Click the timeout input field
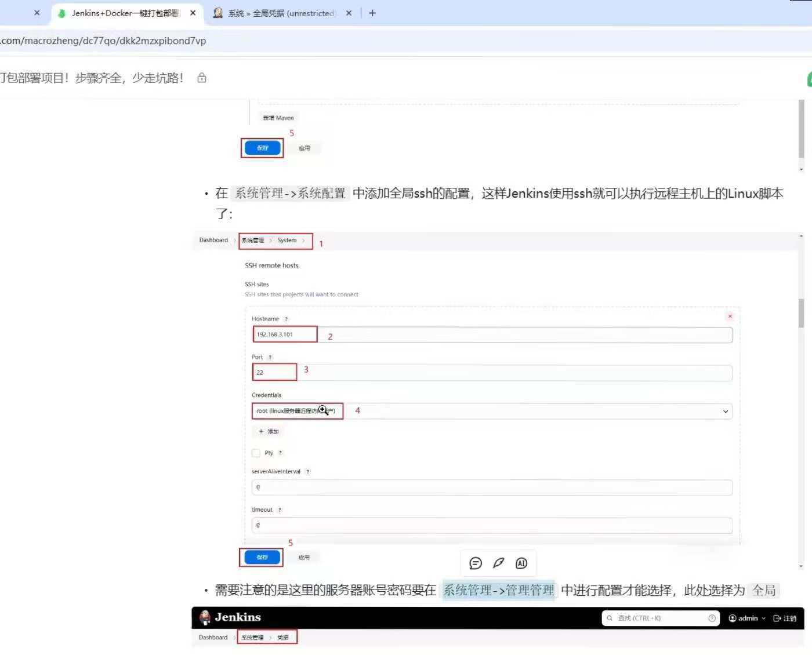This screenshot has width=812, height=655. (492, 526)
